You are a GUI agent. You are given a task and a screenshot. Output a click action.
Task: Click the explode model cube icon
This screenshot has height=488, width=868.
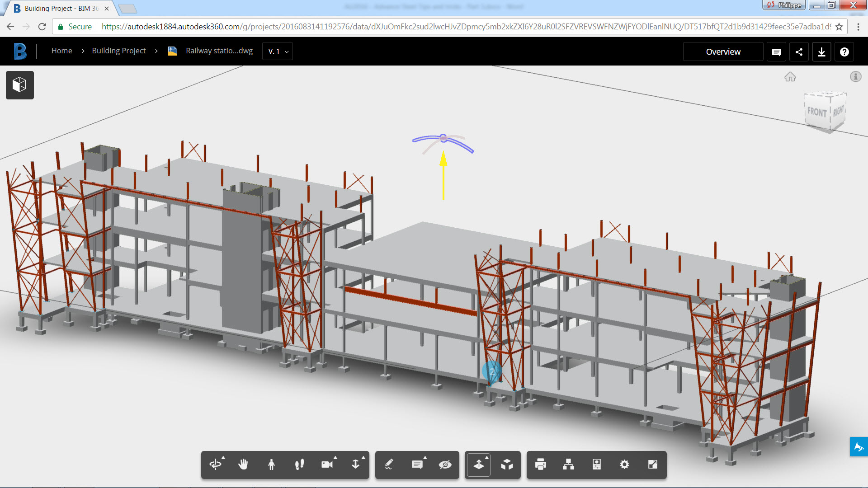(x=507, y=465)
